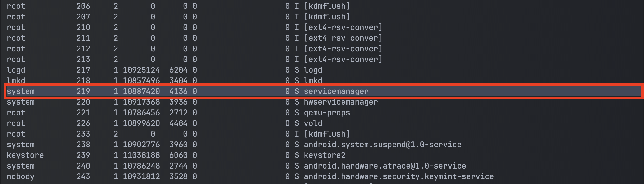The height and width of the screenshot is (184, 644).
Task: Click the 11038188 memory value
Action: pos(141,155)
